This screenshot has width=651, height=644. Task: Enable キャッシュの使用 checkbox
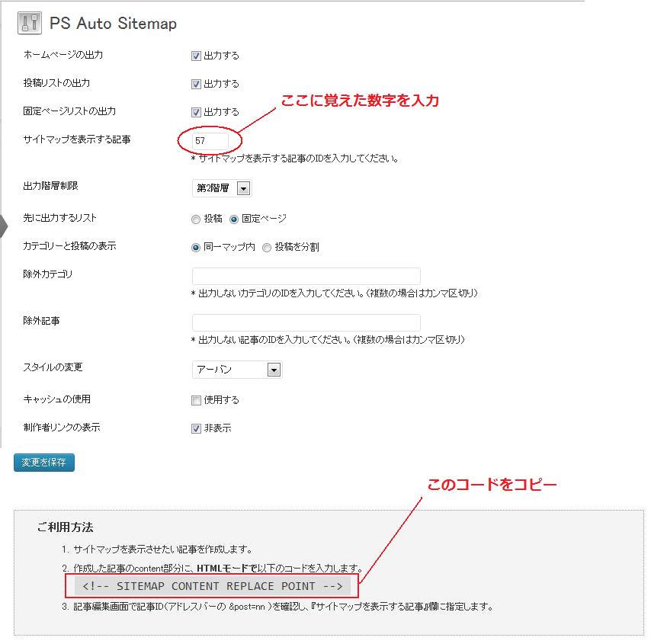pos(196,400)
